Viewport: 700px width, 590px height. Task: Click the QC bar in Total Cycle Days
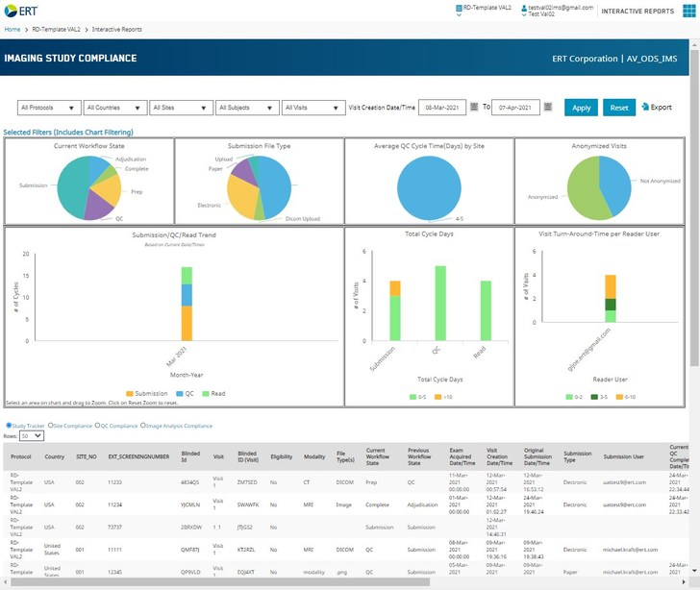tap(440, 304)
